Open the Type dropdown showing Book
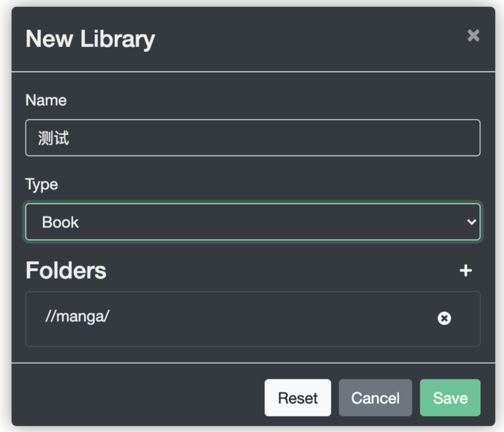The width and height of the screenshot is (504, 432). (253, 222)
